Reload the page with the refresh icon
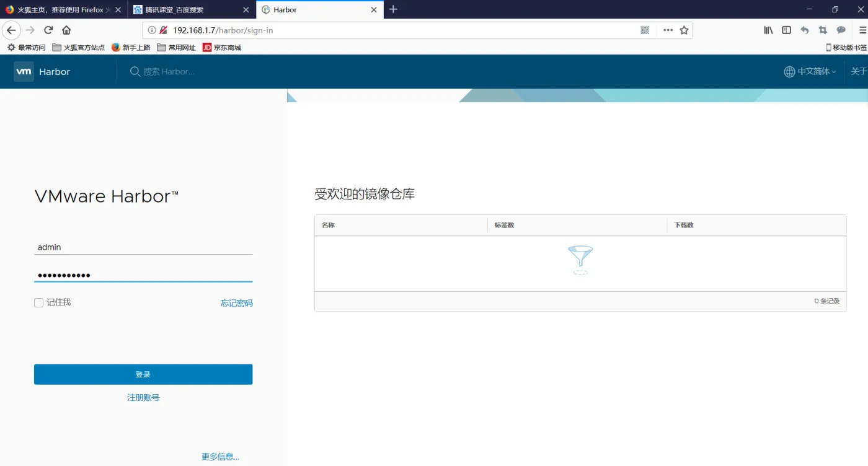 coord(48,30)
